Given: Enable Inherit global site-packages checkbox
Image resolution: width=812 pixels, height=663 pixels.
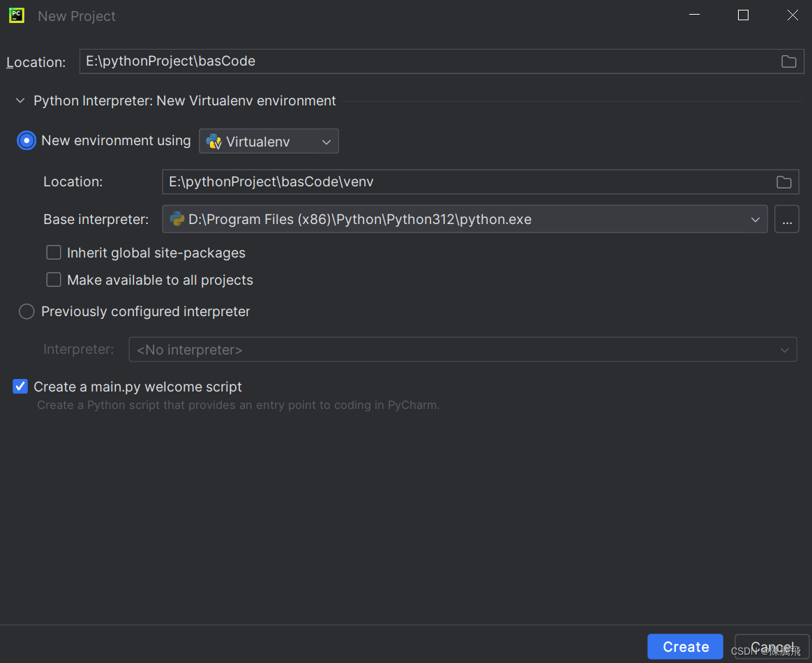Looking at the screenshot, I should pos(54,253).
